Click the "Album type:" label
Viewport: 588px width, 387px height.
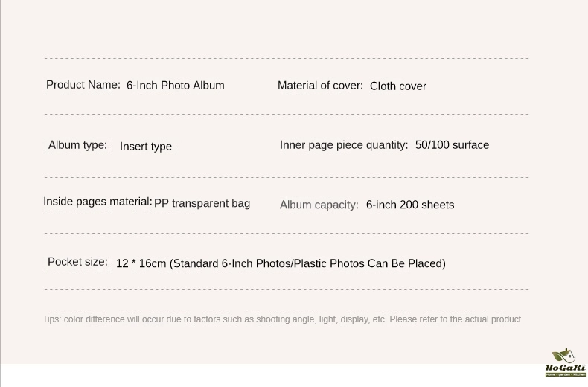pyautogui.click(x=77, y=145)
